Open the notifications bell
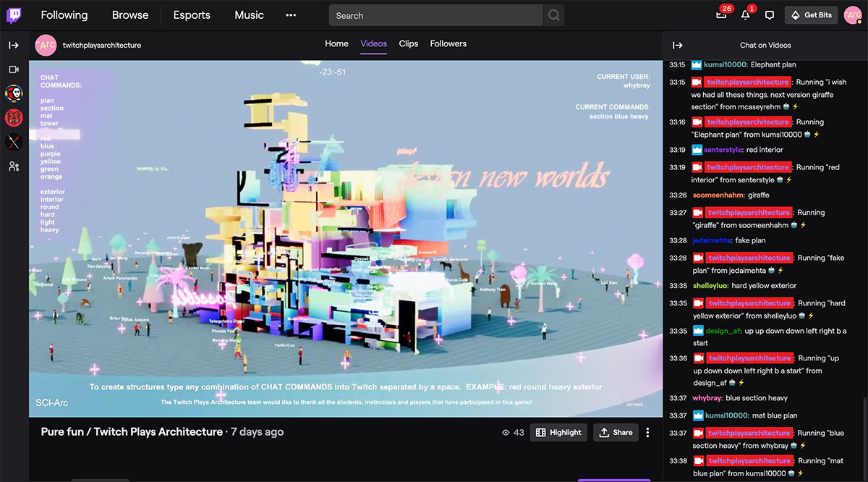Screen dimensions: 868x482 745,15
